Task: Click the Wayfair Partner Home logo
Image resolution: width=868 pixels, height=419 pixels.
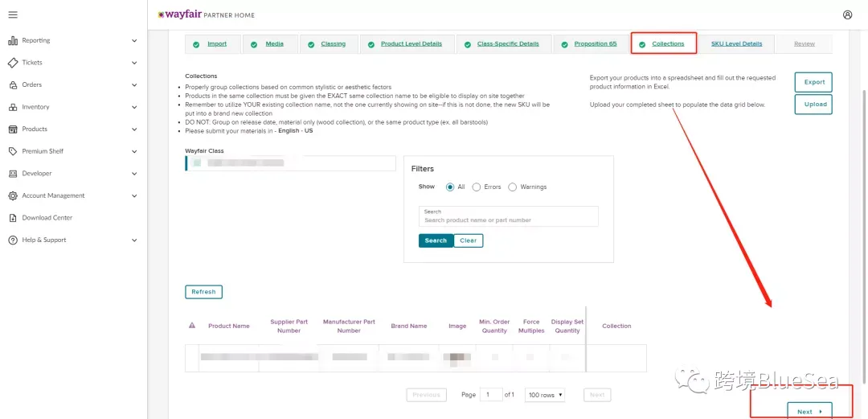Action: click(x=206, y=15)
